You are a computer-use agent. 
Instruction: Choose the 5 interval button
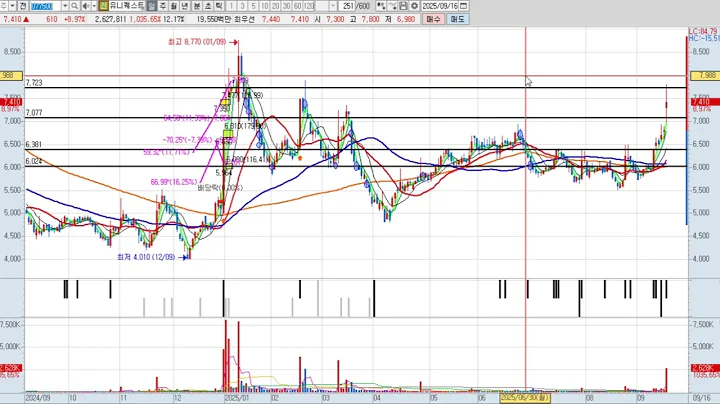(253, 6)
